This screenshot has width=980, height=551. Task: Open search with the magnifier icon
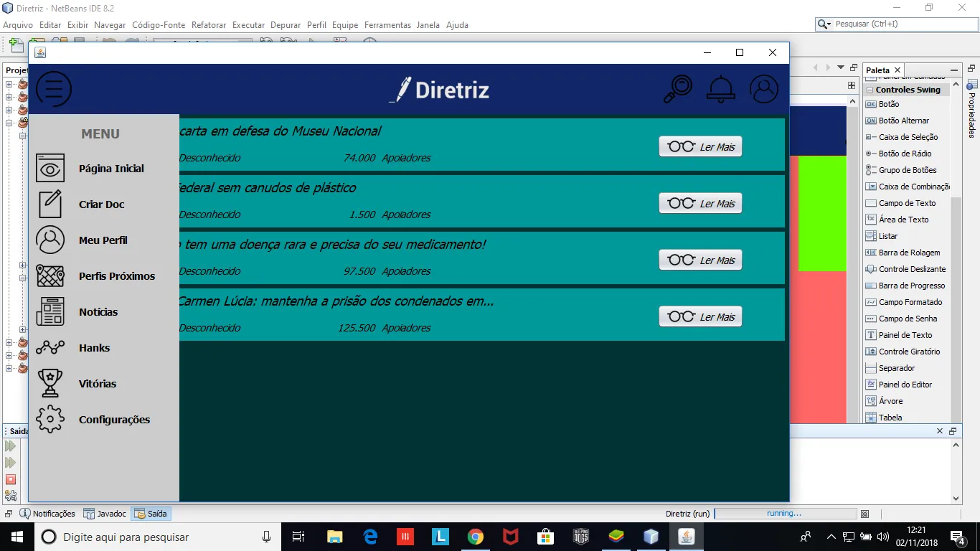pyautogui.click(x=678, y=89)
